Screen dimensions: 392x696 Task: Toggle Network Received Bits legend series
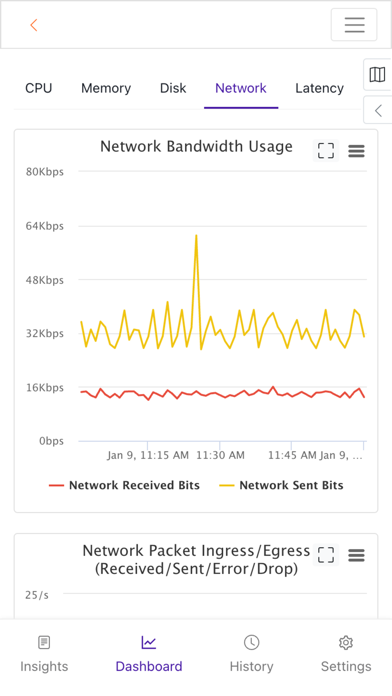coord(124,485)
